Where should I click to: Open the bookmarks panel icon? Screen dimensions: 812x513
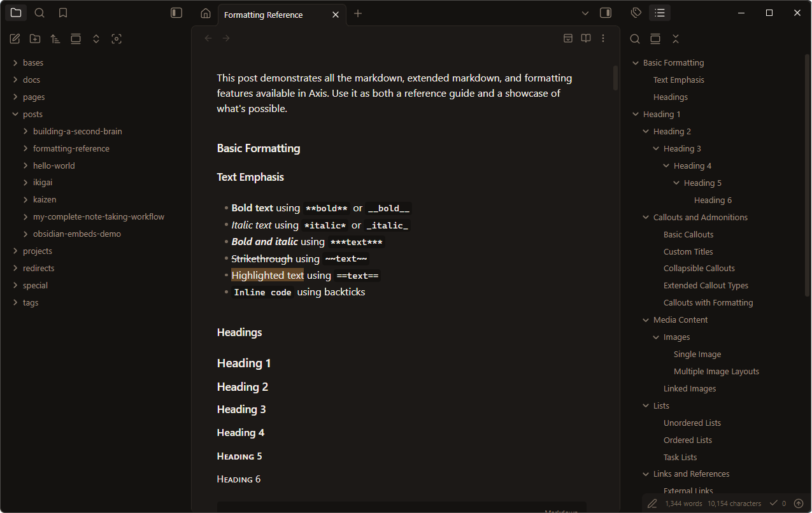62,13
